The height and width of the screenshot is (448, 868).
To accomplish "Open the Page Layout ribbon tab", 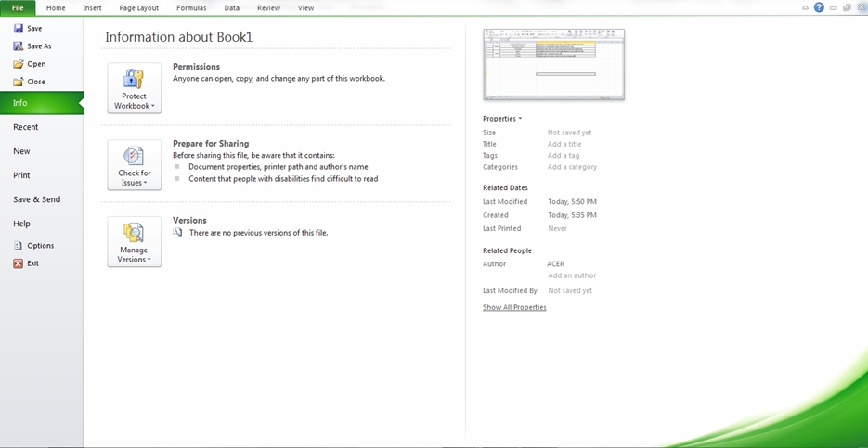I will pyautogui.click(x=138, y=7).
